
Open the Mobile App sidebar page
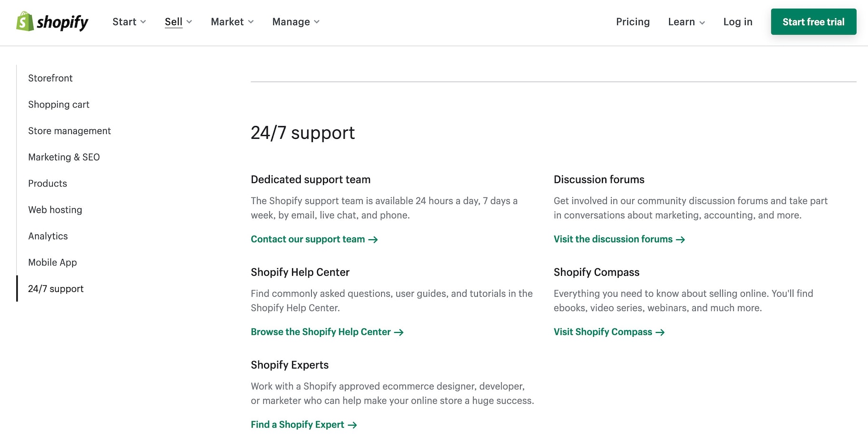pos(52,262)
